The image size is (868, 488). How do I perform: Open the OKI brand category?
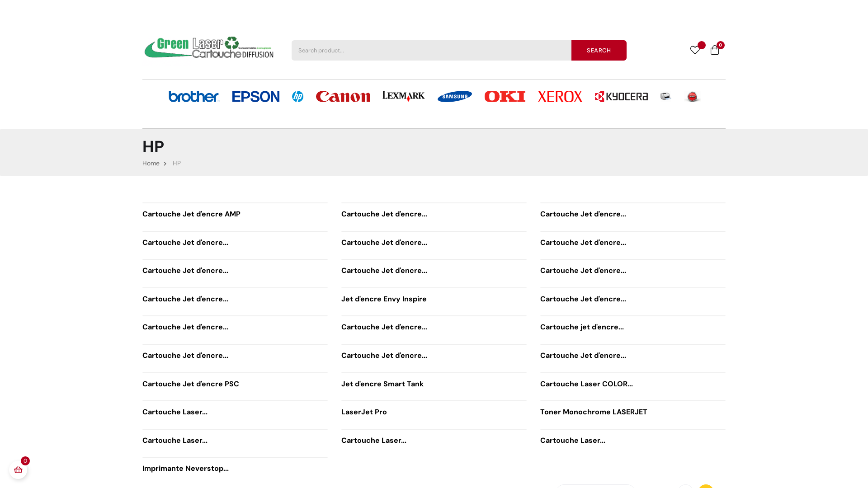tap(505, 96)
